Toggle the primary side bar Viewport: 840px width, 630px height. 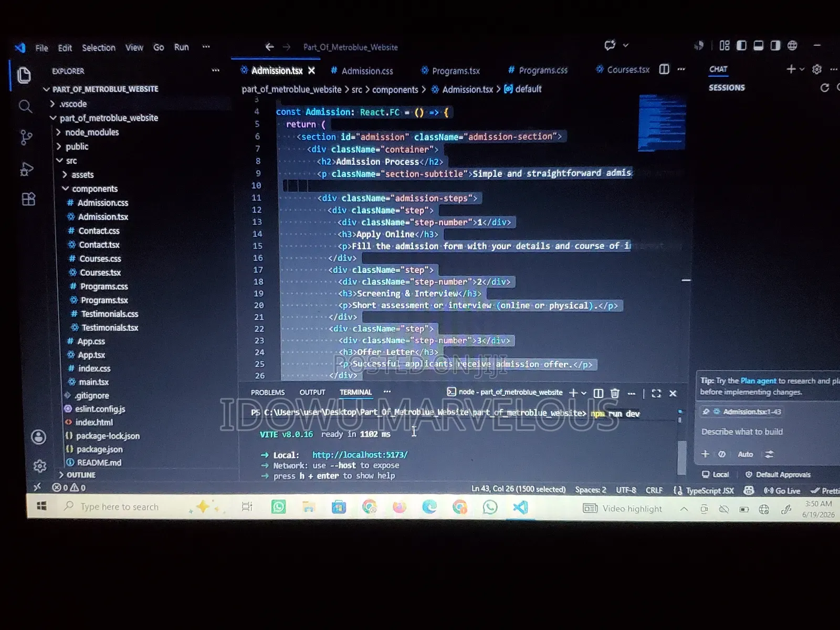[x=741, y=46]
